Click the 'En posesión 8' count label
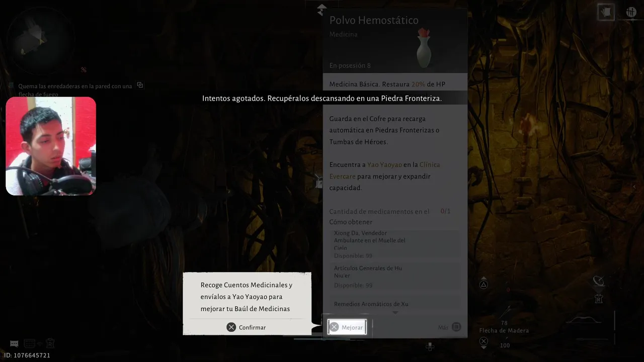 350,65
